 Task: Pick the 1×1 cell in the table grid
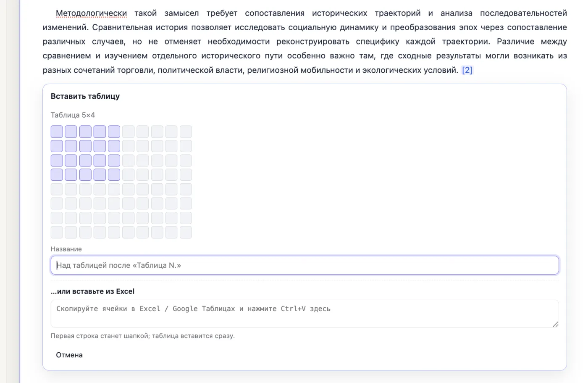coord(57,132)
